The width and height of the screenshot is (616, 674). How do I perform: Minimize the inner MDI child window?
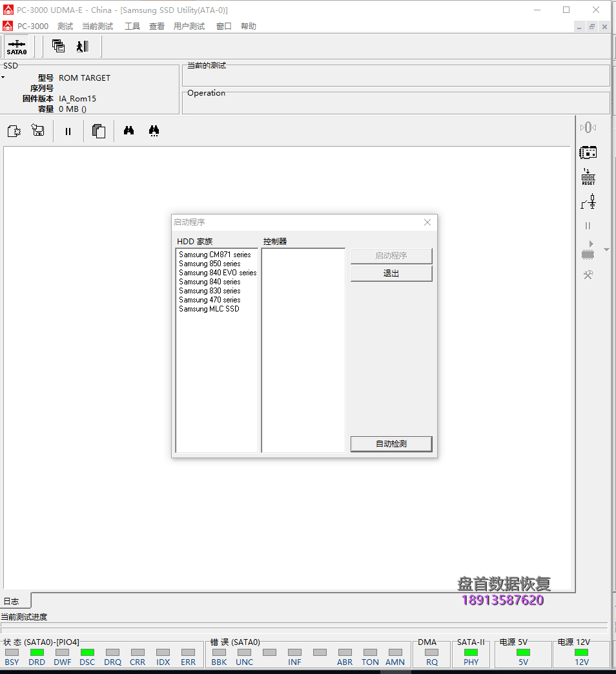pyautogui.click(x=579, y=26)
